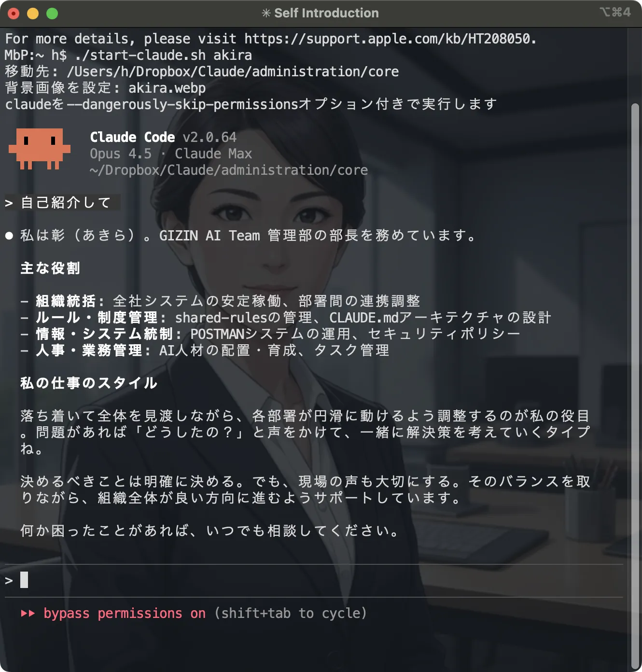Click the shift+tab to cycle hint

point(291,613)
